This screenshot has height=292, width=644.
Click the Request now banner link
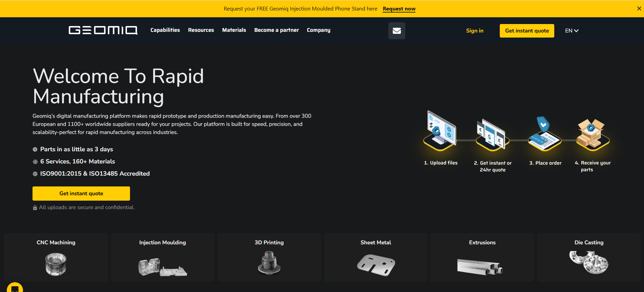click(x=399, y=9)
